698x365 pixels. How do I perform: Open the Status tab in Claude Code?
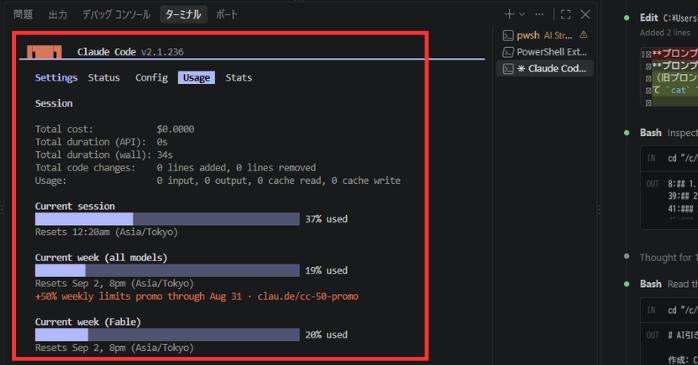point(104,77)
